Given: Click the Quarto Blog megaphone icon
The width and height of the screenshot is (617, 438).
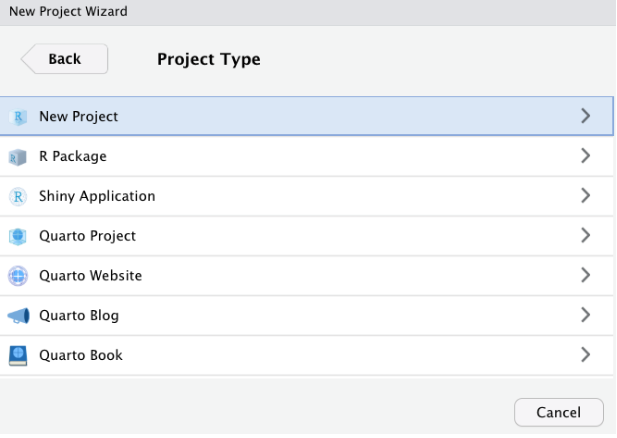Looking at the screenshot, I should [x=18, y=316].
